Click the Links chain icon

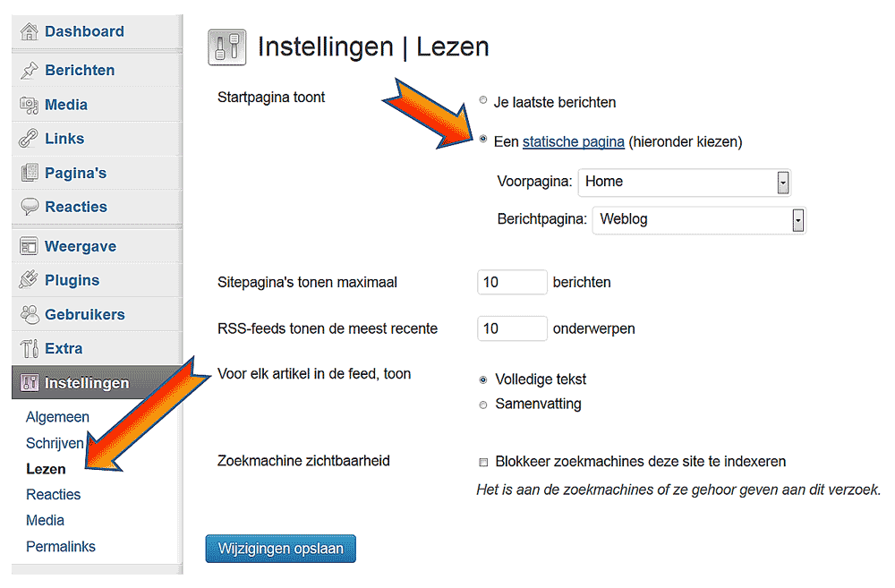click(30, 139)
